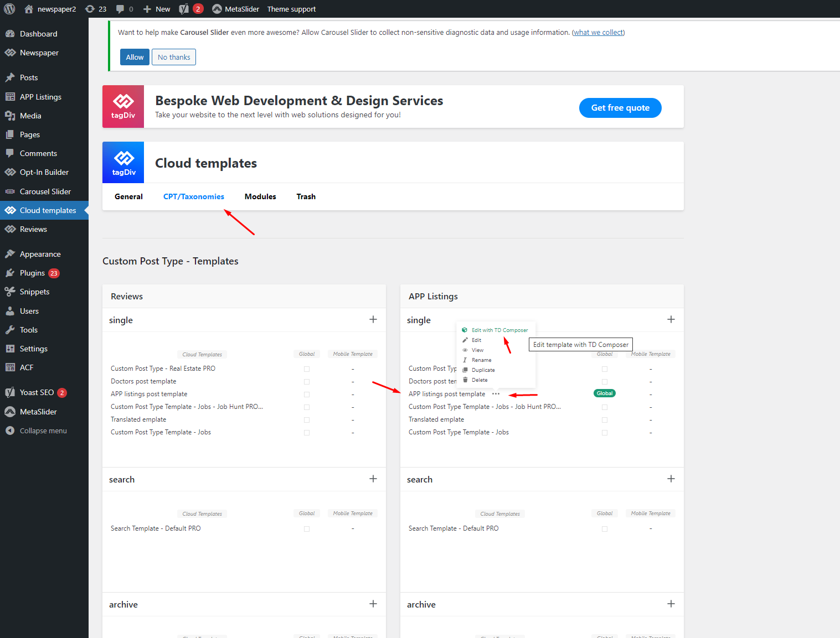Open the what we collect link
This screenshot has height=638, width=840.
click(x=599, y=33)
